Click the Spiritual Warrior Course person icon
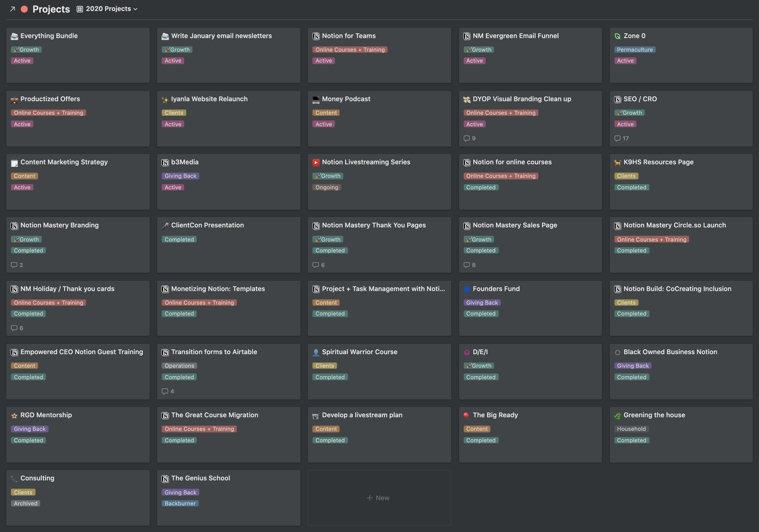This screenshot has height=532, width=759. (316, 352)
